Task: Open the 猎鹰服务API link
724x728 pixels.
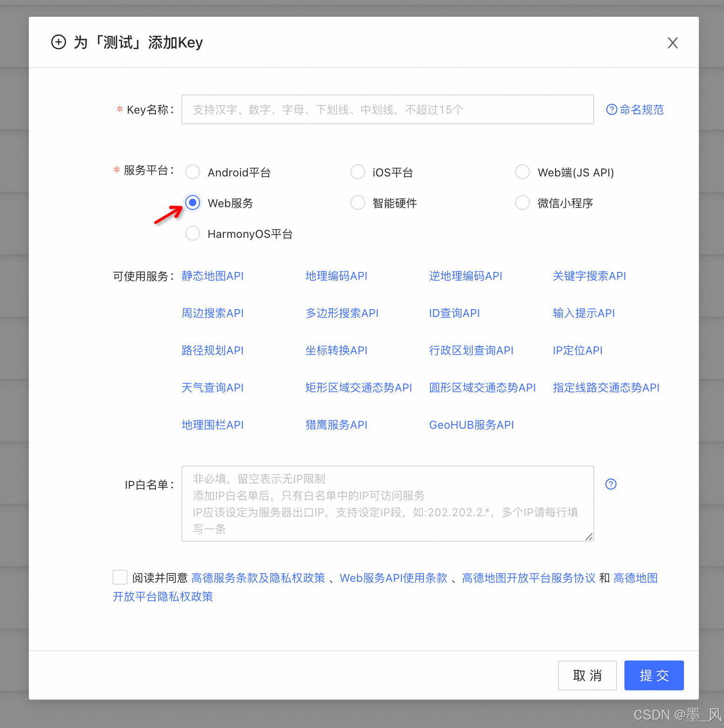Action: pyautogui.click(x=336, y=425)
